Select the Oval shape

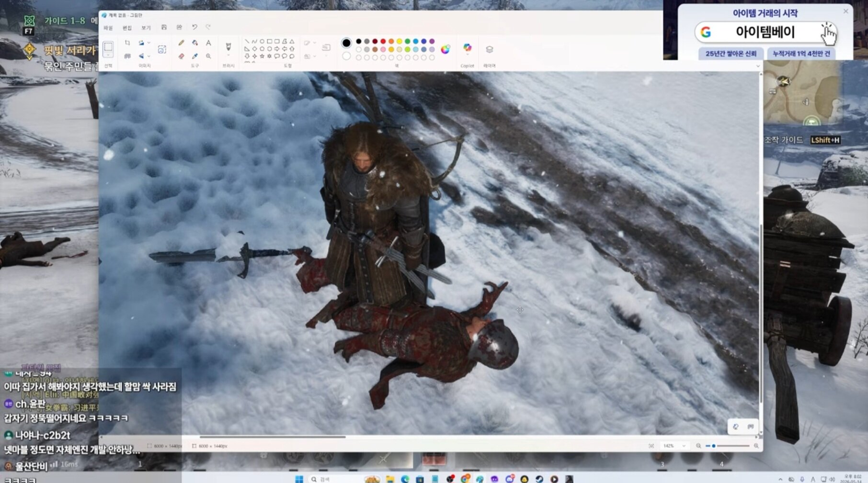[x=262, y=42]
